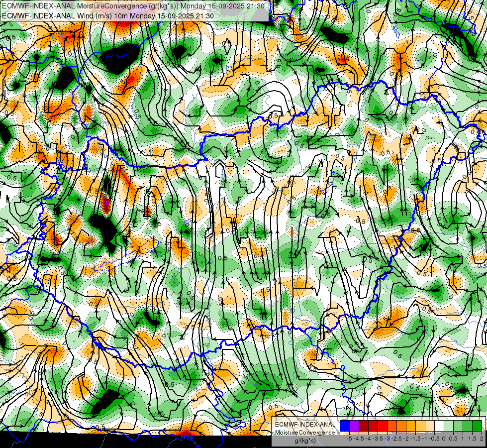Click the blue legend swatch above -5
Screen dimensions: 487x448
345,426
